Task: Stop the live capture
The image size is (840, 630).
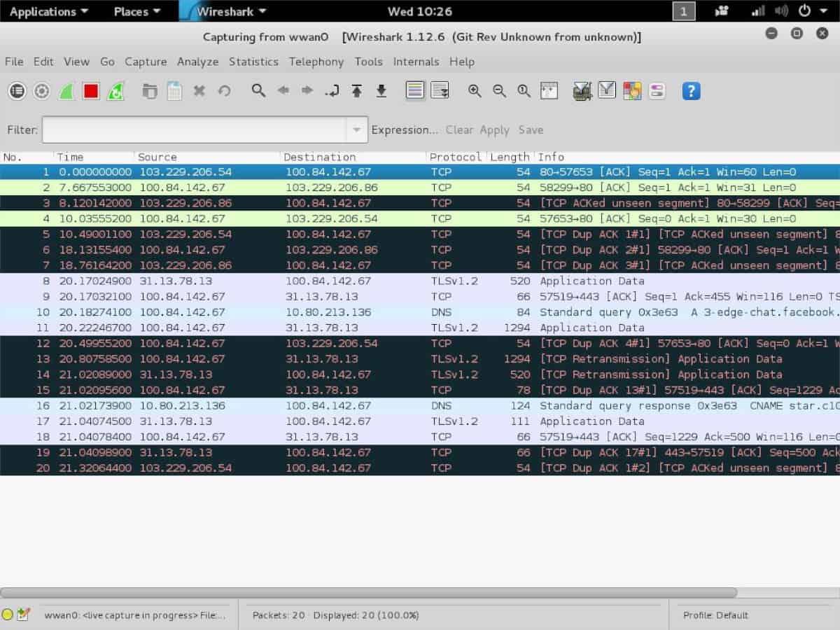Action: click(91, 91)
